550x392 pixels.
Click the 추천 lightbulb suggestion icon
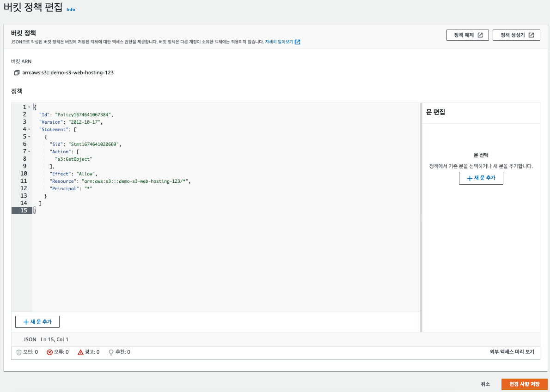tap(111, 352)
